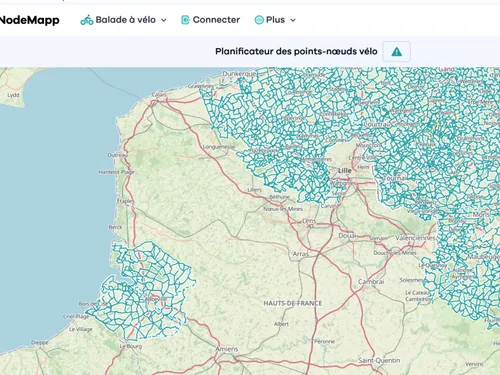
Task: Click the Lydd label in England
Action: pos(13,95)
